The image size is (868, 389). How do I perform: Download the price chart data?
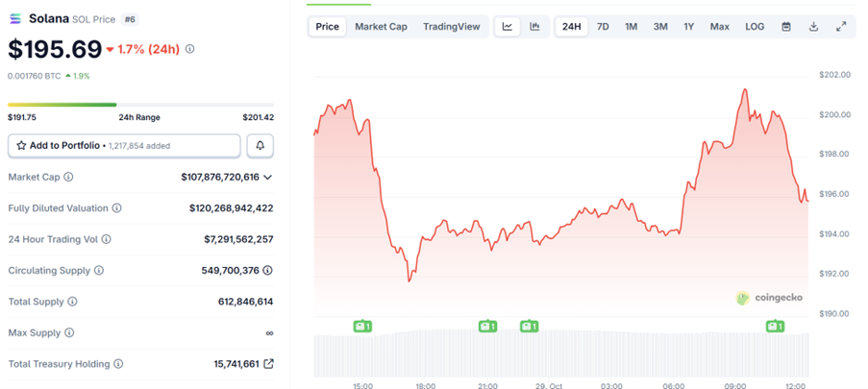813,27
